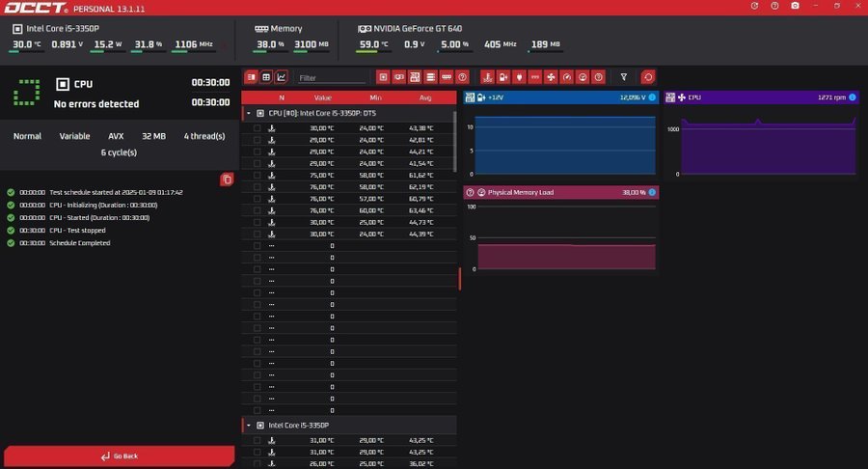Screen dimensions: 868x469
Task: Open the funnel filter options icon
Action: click(x=624, y=77)
